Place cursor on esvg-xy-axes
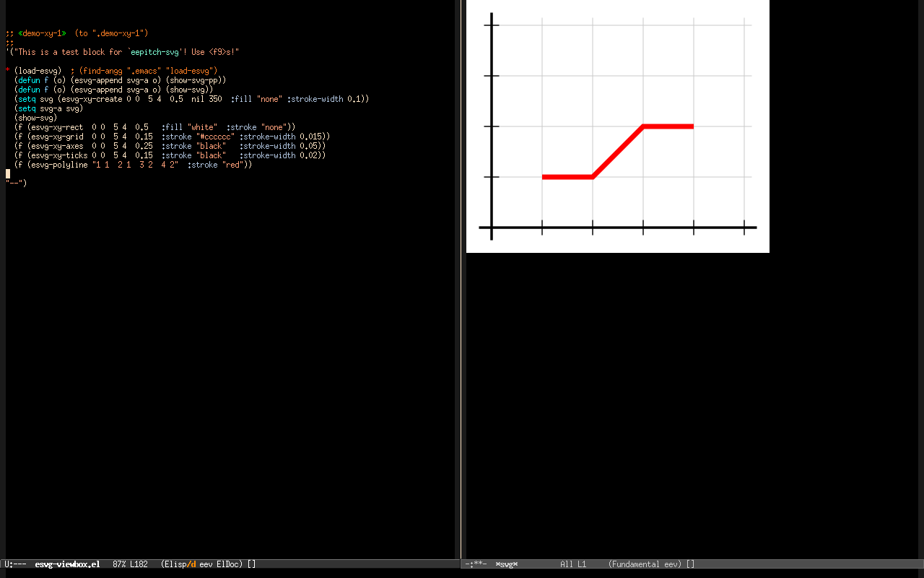This screenshot has width=924, height=578. 56,146
